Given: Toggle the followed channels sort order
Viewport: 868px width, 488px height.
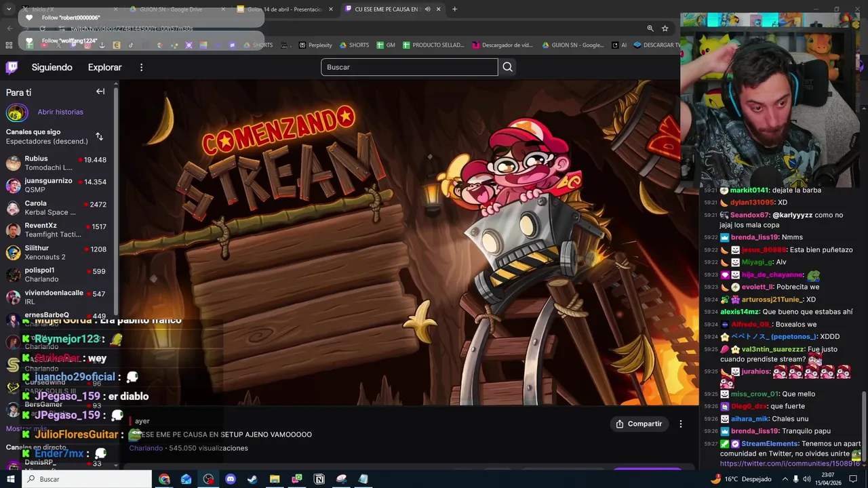Looking at the screenshot, I should pyautogui.click(x=99, y=136).
